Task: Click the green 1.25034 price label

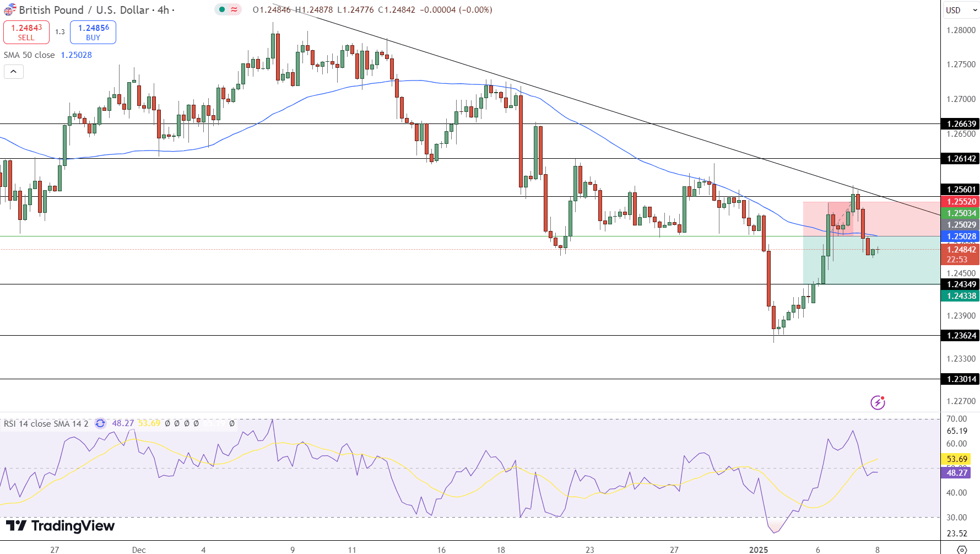Action: click(961, 213)
